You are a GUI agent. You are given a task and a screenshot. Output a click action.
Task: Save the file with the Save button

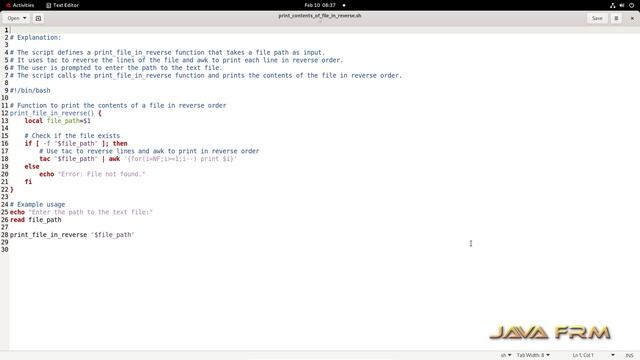pyautogui.click(x=597, y=18)
